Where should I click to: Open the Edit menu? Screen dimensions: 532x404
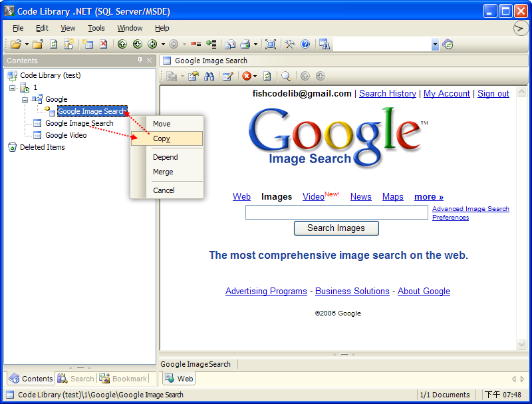point(42,28)
